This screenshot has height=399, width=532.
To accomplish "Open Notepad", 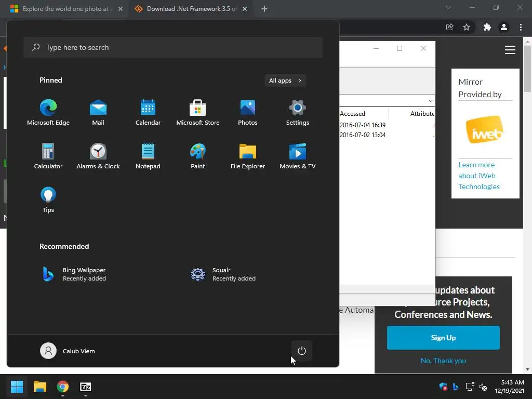I will [148, 156].
